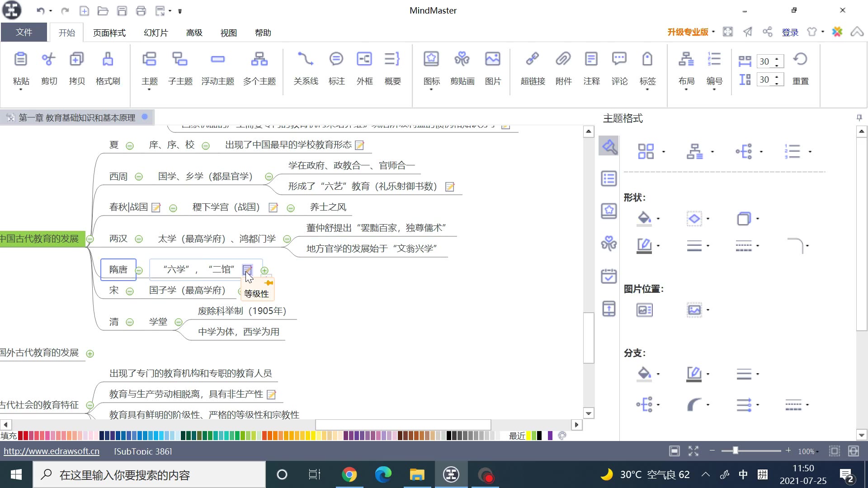Open the note icon on 隋唐 六学 二馆 topic
868x488 pixels.
pos(247,270)
